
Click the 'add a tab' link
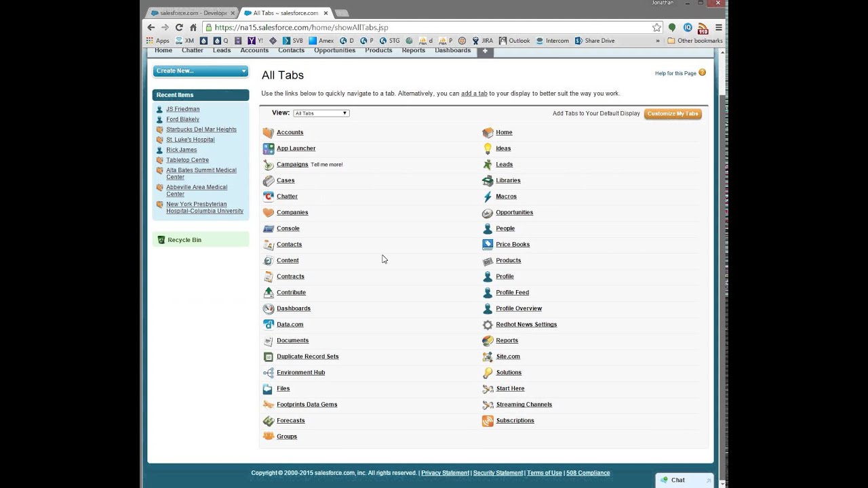[474, 94]
